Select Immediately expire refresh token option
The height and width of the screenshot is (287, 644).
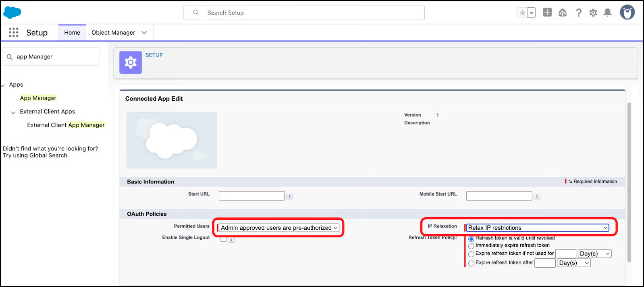(471, 246)
